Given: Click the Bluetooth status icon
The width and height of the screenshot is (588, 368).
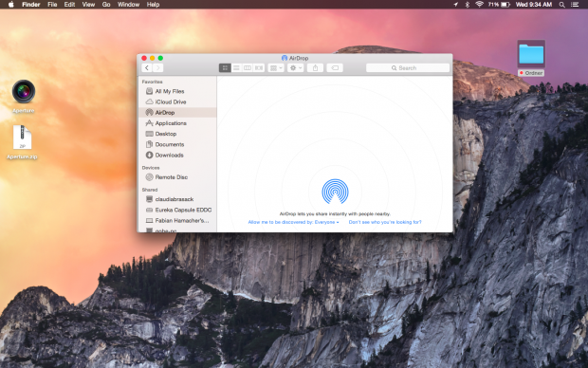Looking at the screenshot, I should [468, 5].
